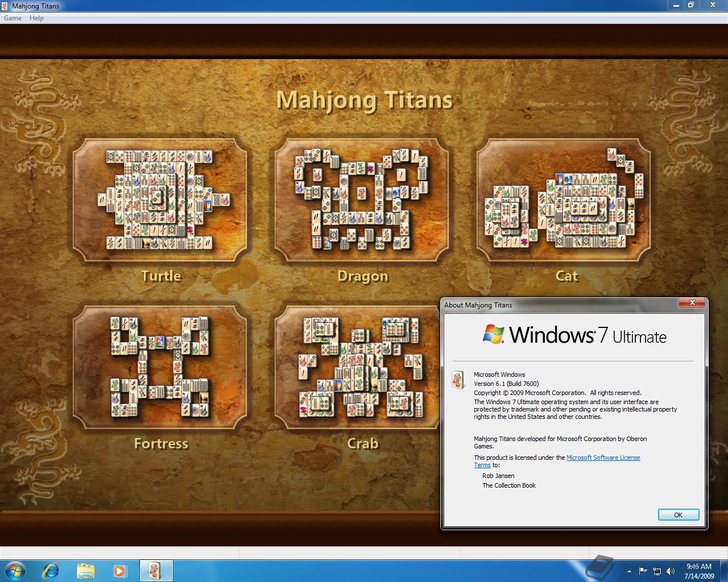Minimize the Mahjong Titans window

(x=675, y=5)
